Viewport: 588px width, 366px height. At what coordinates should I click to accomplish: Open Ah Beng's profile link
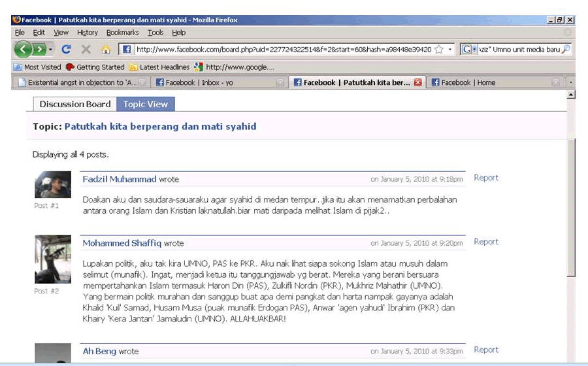point(99,352)
